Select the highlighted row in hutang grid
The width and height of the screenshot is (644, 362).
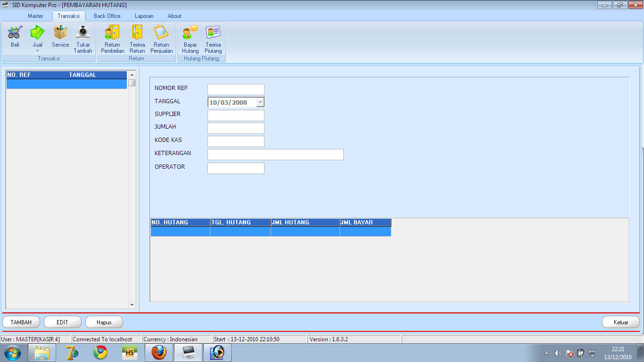tap(271, 231)
